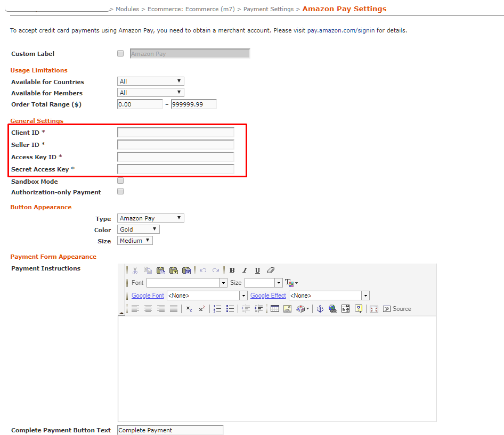The height and width of the screenshot is (435, 504).
Task: Open button Type dropdown Amazon Pay
Action: [150, 218]
